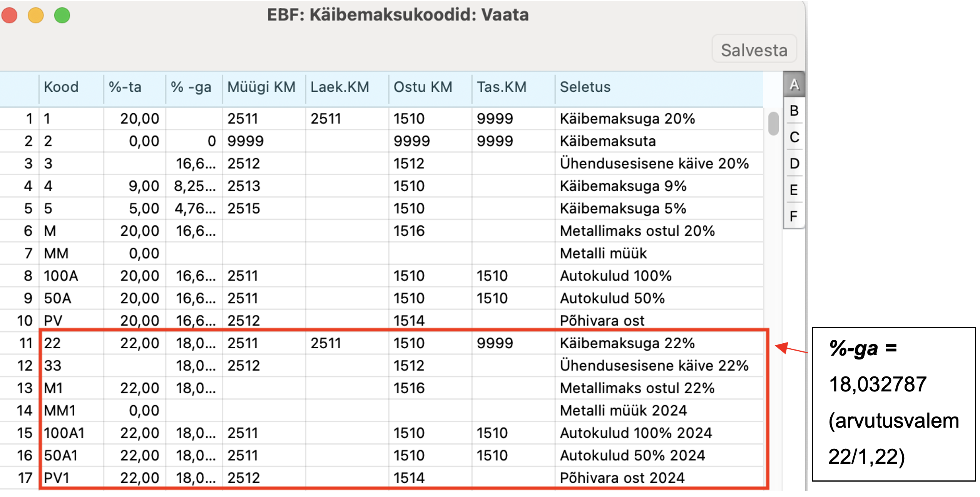Click Kood cell containing MM1
This screenshot has width=980, height=497.
(x=71, y=410)
